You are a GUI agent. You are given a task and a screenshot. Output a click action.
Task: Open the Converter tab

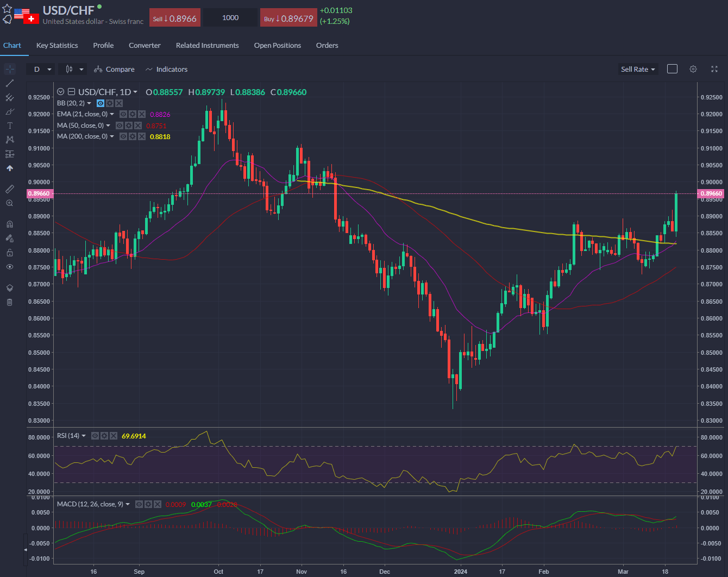tap(145, 46)
